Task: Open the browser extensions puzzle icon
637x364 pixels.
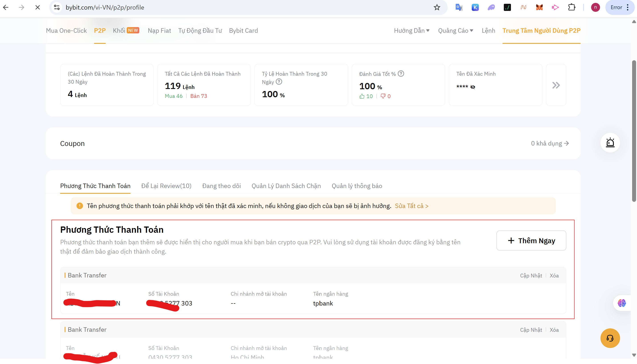Action: 572,7
